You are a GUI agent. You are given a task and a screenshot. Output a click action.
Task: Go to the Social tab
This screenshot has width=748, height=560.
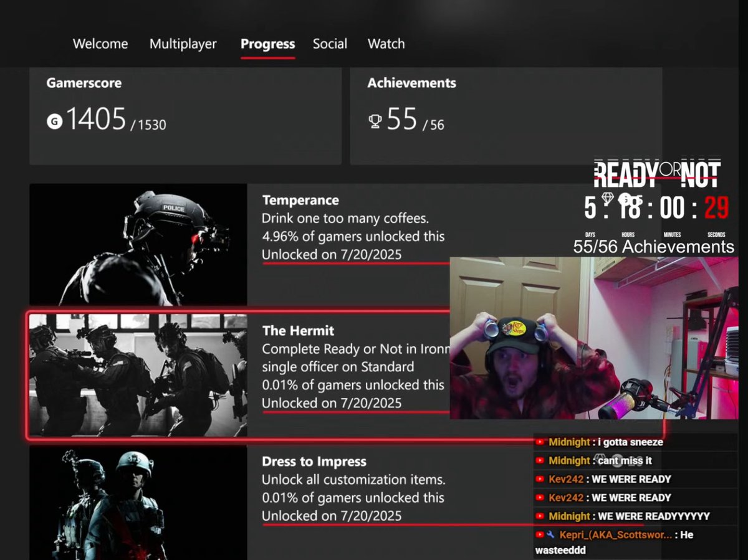(330, 44)
